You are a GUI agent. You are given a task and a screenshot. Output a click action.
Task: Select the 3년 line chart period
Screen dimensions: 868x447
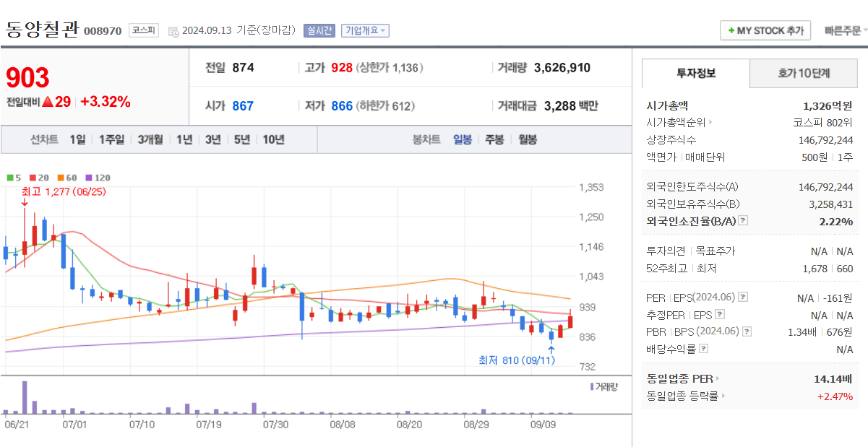point(212,139)
